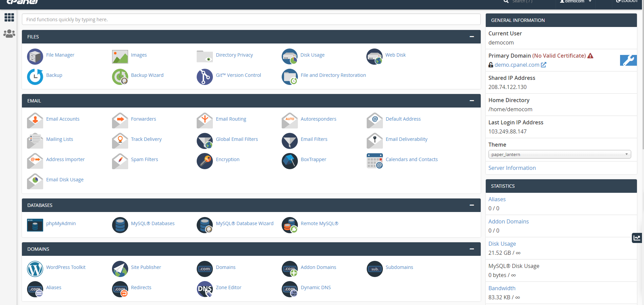Screen dimensions: 644x305
Task: Click the Images icon
Action: click(120, 57)
